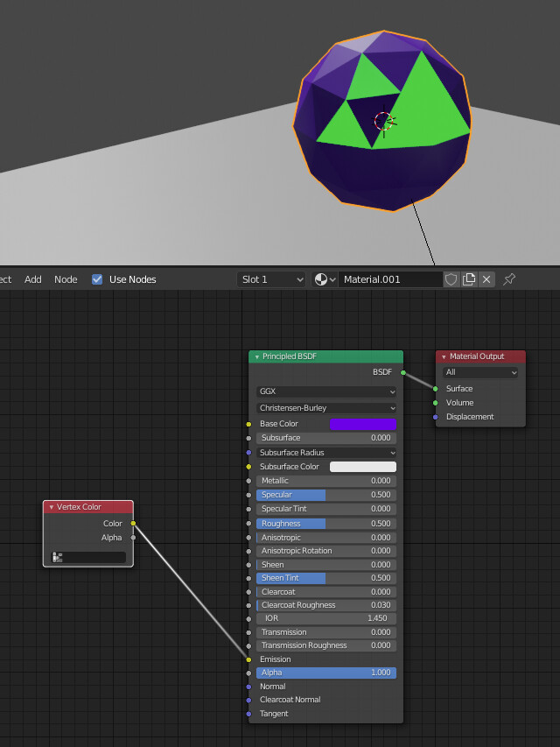Unlink Material.001 with the X icon

[x=486, y=279]
